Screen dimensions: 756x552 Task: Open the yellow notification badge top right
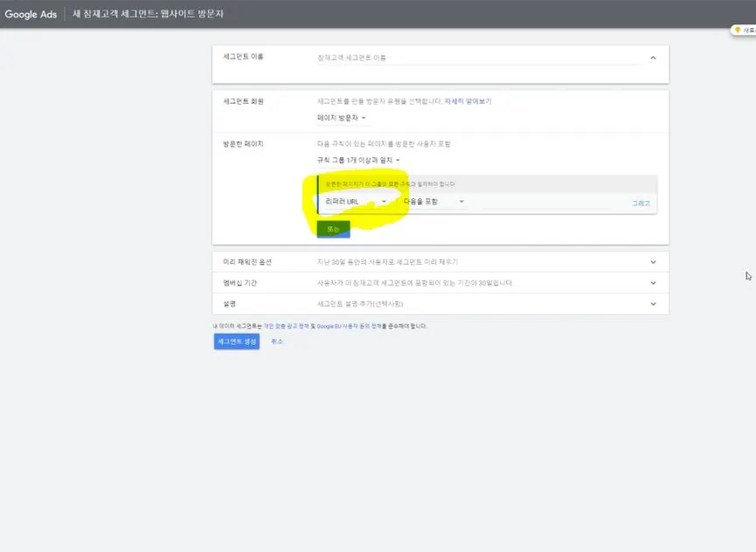(x=739, y=29)
